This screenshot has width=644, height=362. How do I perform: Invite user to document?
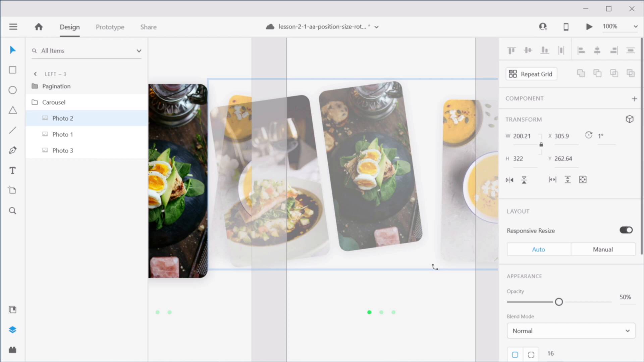(x=543, y=26)
